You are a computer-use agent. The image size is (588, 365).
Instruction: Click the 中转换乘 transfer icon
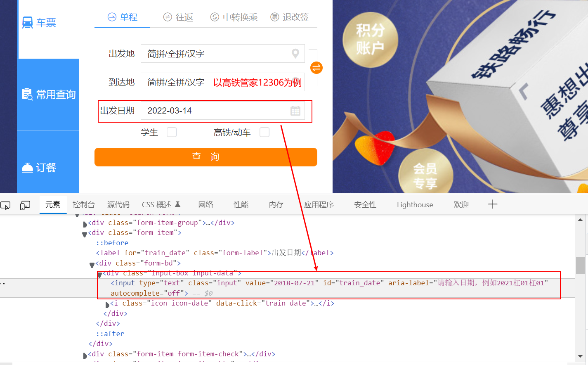tap(215, 17)
